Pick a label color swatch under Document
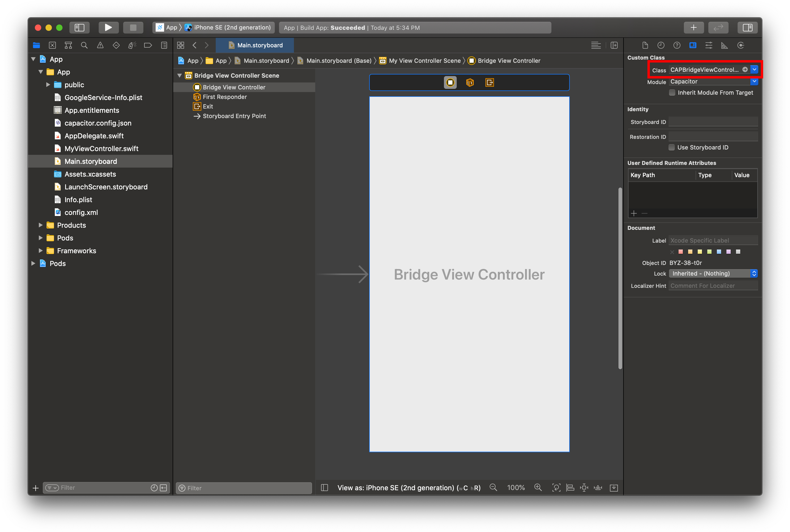This screenshot has width=790, height=532. click(x=680, y=251)
